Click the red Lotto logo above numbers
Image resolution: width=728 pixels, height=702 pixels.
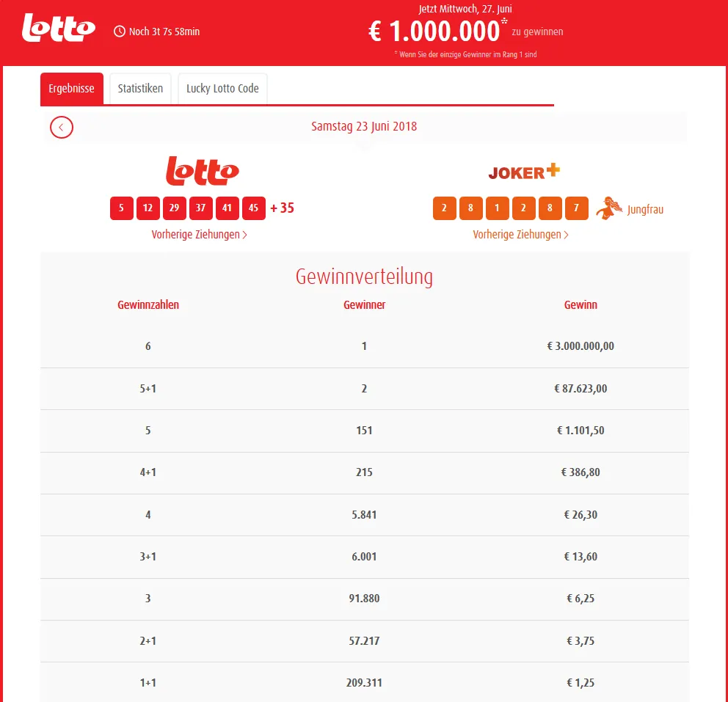(x=203, y=171)
